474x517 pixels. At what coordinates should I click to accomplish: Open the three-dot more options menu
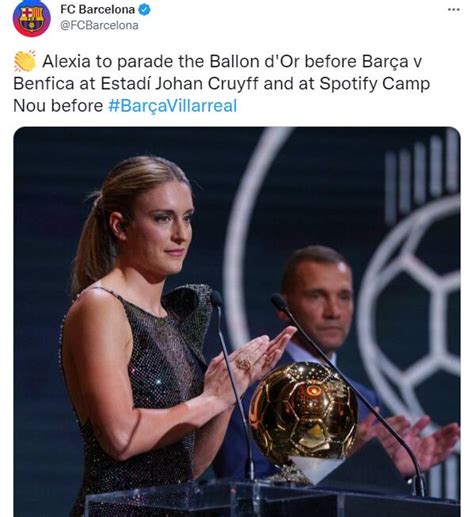pyautogui.click(x=454, y=10)
